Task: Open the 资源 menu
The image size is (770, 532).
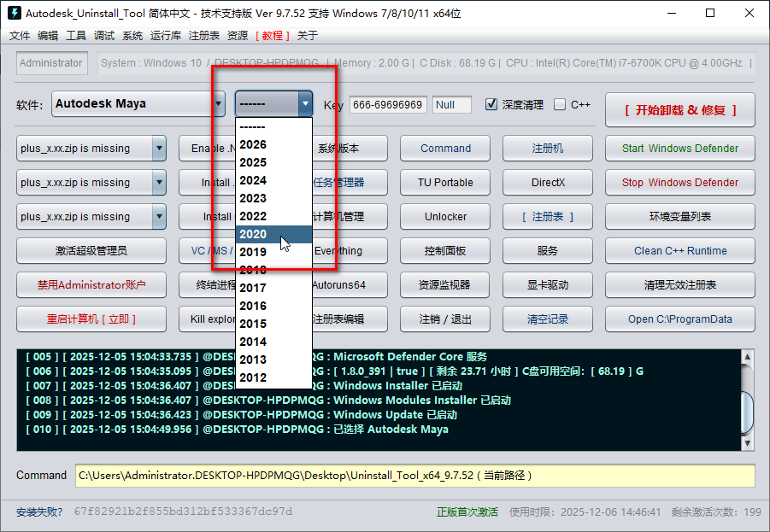Action: tap(238, 35)
